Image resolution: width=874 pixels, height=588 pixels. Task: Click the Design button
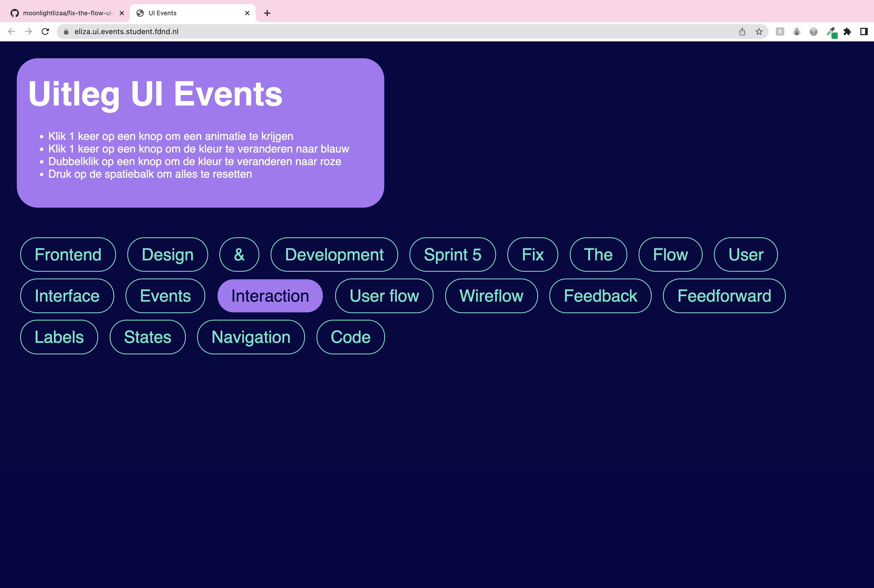pyautogui.click(x=168, y=255)
